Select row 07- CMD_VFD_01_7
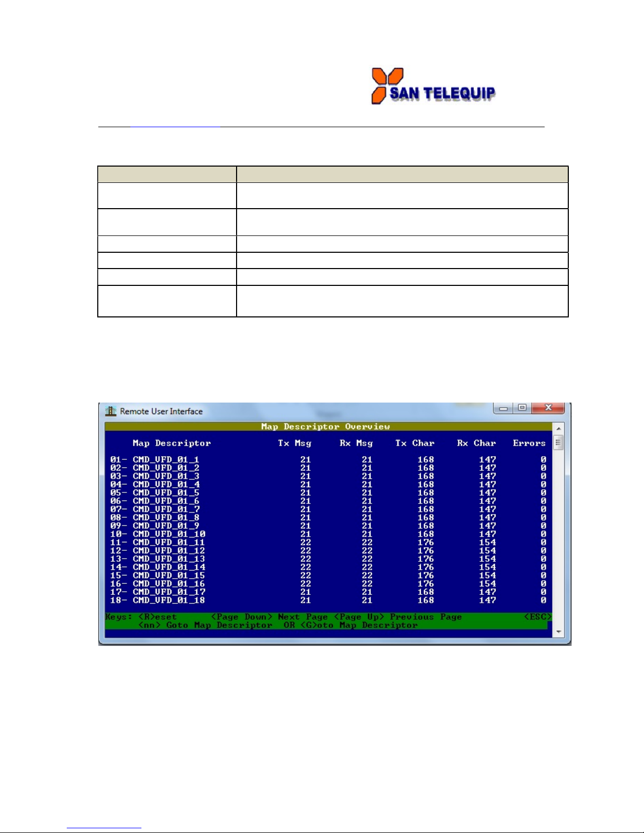644x833 pixels. click(x=328, y=509)
